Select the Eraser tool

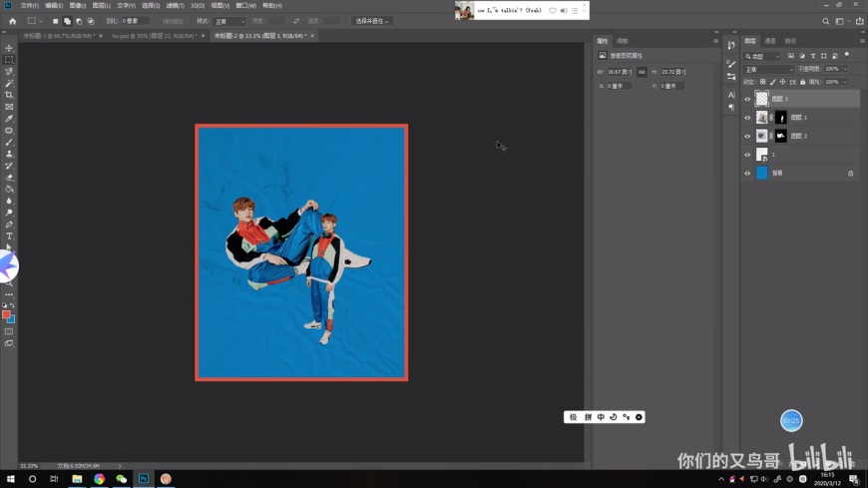tap(9, 178)
